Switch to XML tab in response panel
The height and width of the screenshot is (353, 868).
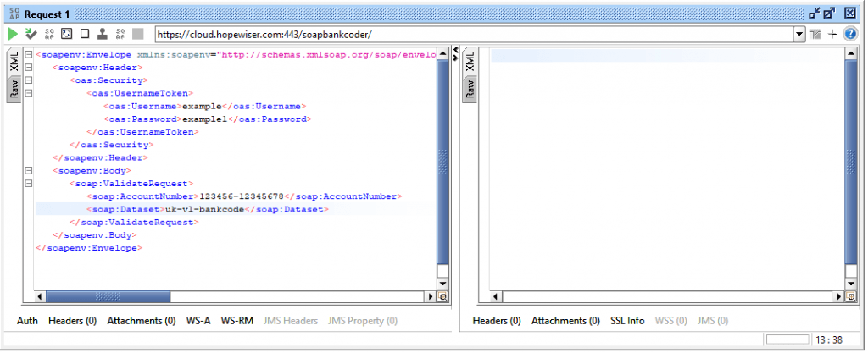click(x=470, y=60)
